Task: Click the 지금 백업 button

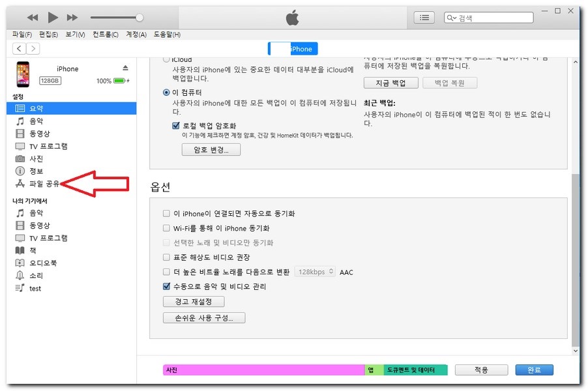Action: (390, 83)
